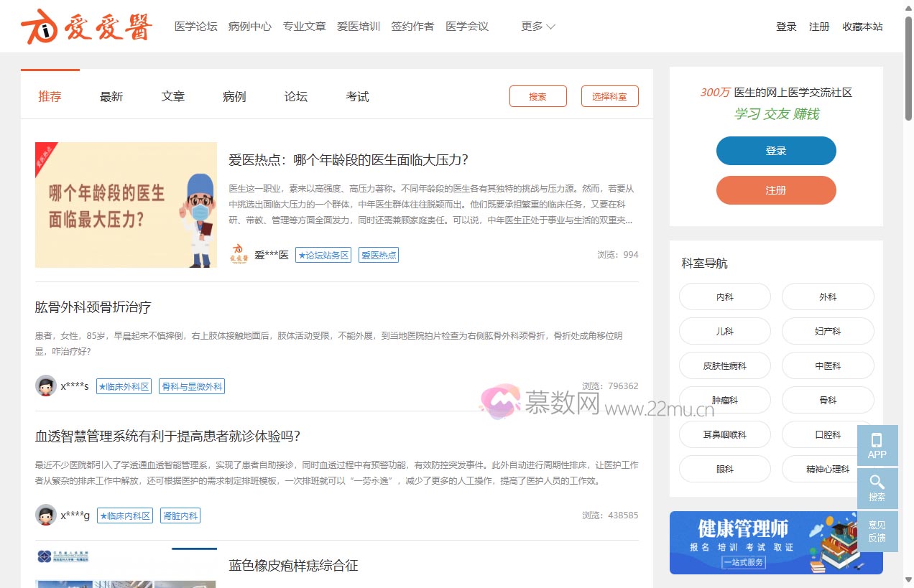Open the 选择科室 department selector
Screen dimensions: 914x588
point(609,95)
